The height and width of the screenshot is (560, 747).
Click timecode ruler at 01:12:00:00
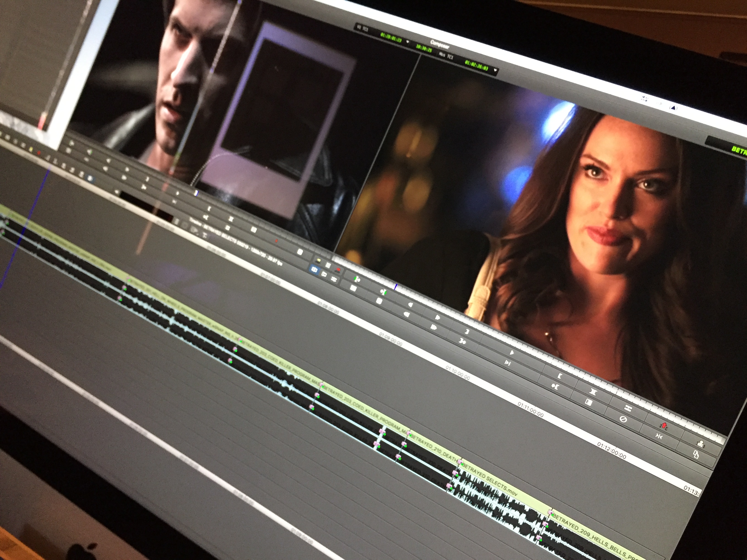(611, 451)
